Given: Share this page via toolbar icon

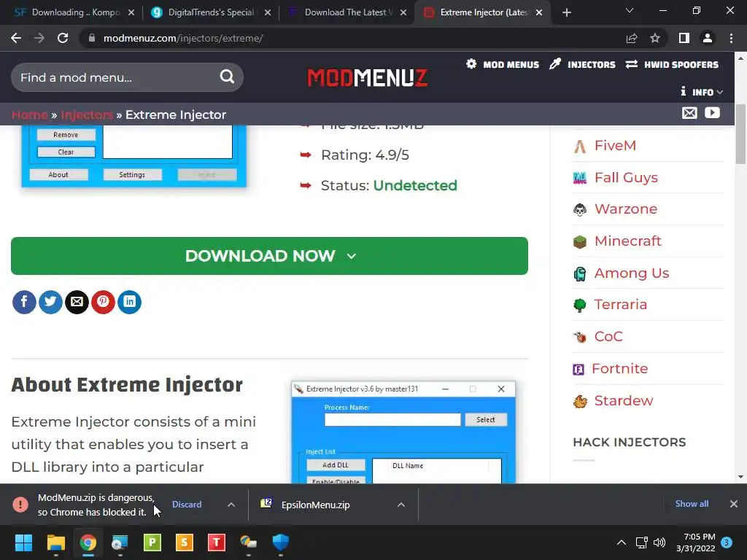Looking at the screenshot, I should coord(632,38).
